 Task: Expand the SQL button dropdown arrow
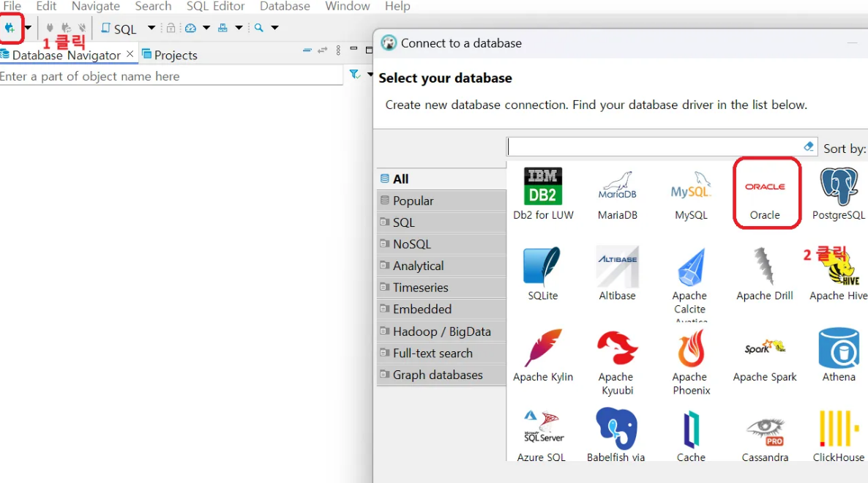[151, 28]
